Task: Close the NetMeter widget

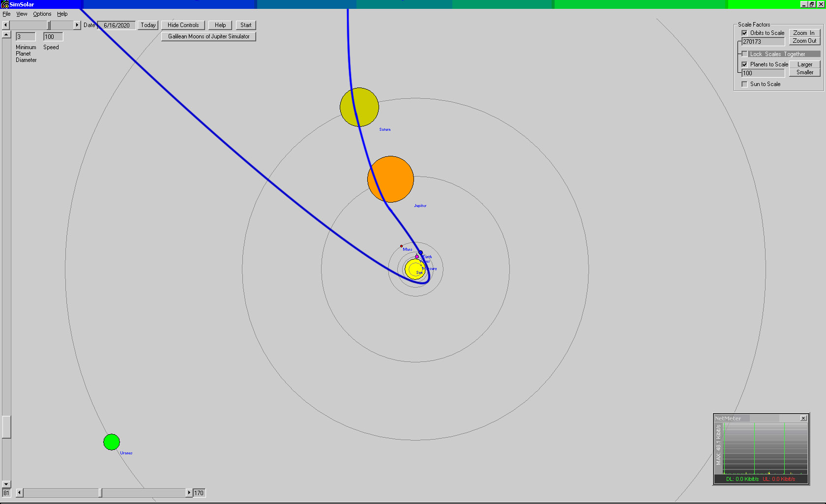Action: tap(803, 418)
